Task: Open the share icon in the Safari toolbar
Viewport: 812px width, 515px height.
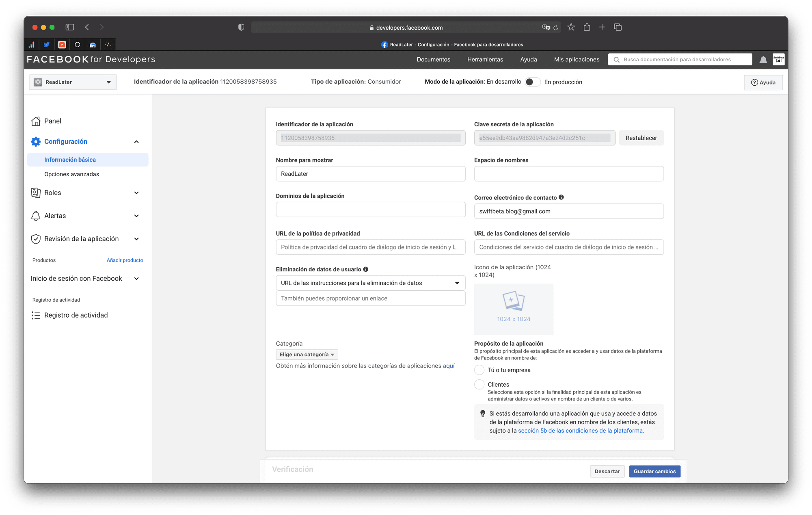Action: (x=587, y=27)
